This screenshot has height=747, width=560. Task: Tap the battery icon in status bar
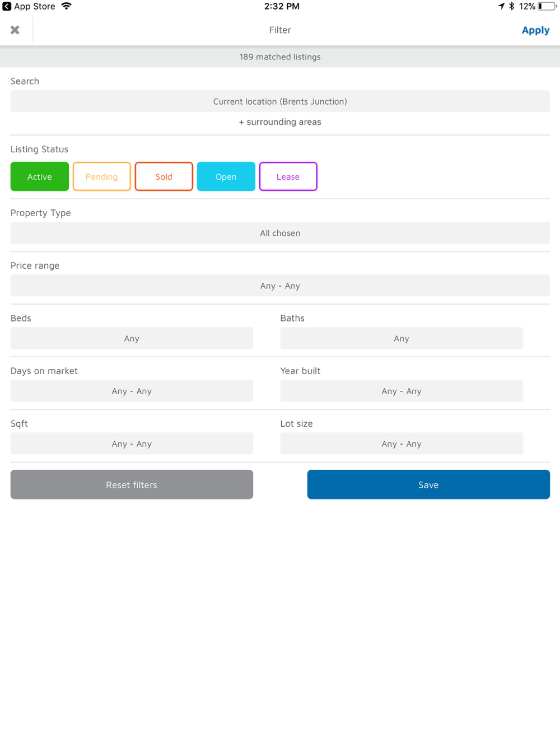547,6
